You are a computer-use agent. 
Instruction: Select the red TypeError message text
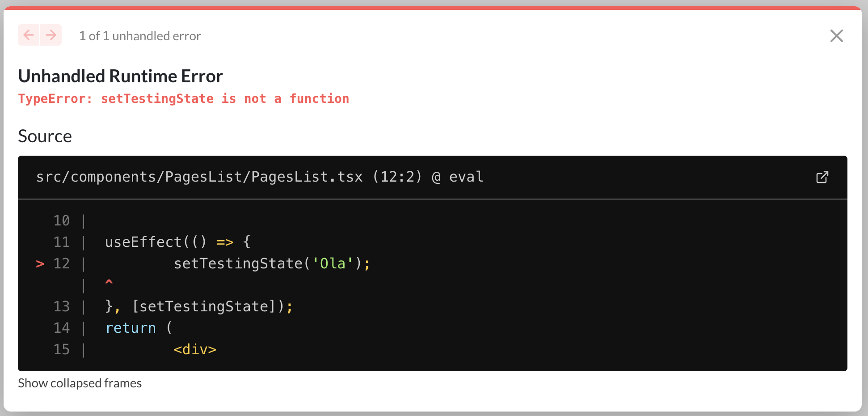(x=183, y=98)
